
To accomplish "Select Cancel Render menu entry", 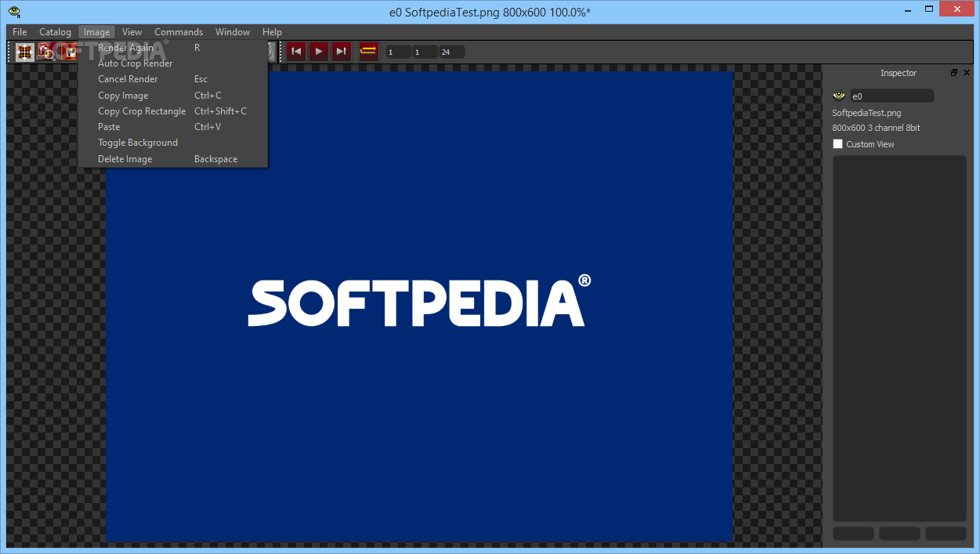I will [x=173, y=79].
